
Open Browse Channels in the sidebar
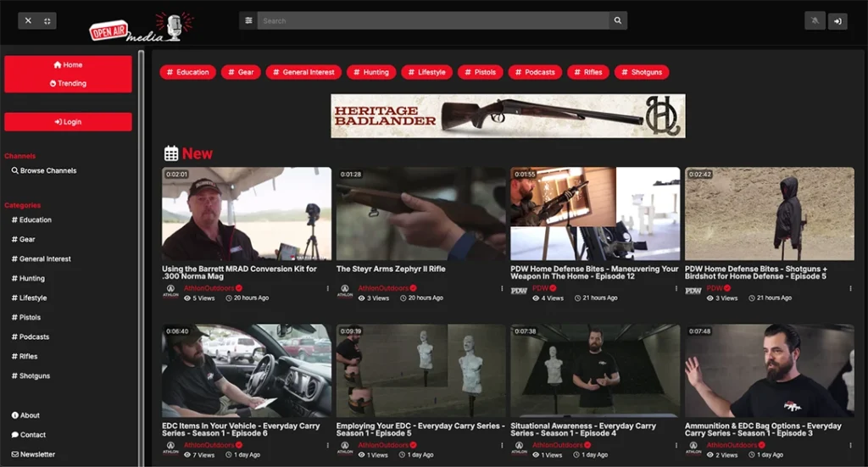(x=44, y=170)
